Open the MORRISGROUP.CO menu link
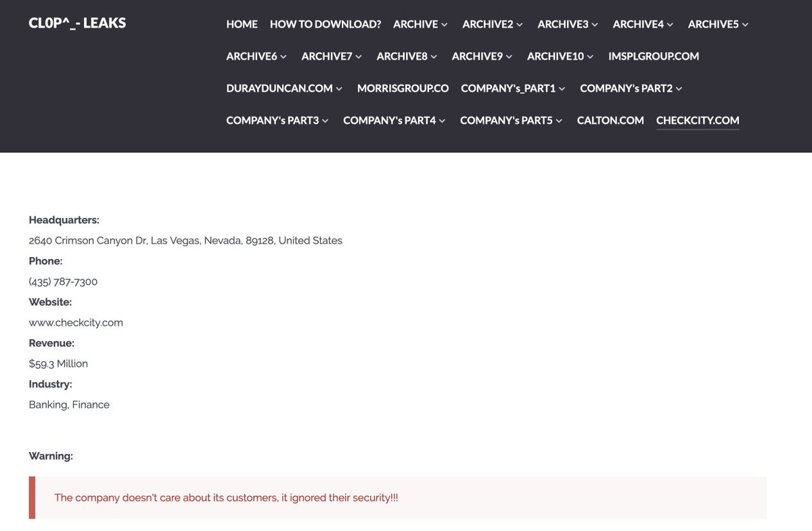This screenshot has width=812, height=531. (x=403, y=89)
